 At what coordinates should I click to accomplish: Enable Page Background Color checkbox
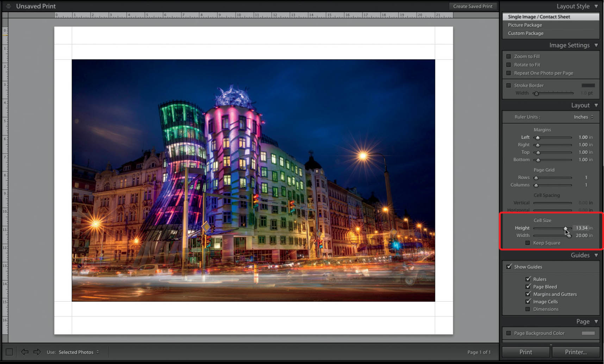click(x=509, y=333)
